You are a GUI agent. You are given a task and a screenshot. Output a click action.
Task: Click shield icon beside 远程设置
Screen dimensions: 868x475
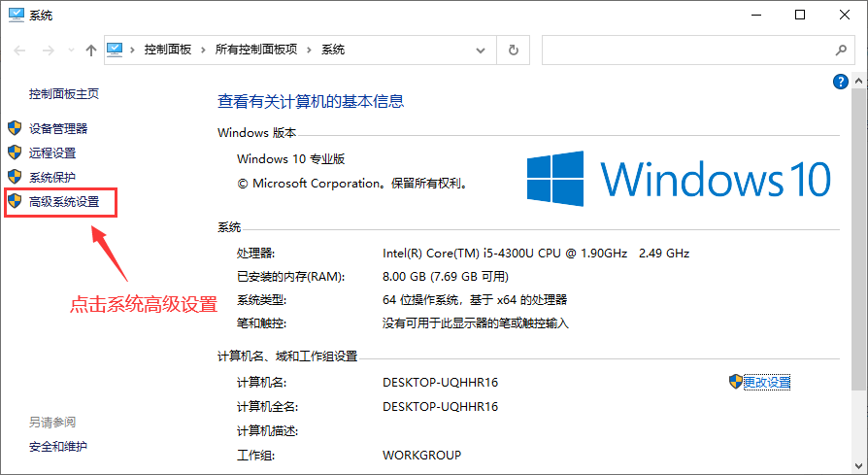tap(15, 153)
